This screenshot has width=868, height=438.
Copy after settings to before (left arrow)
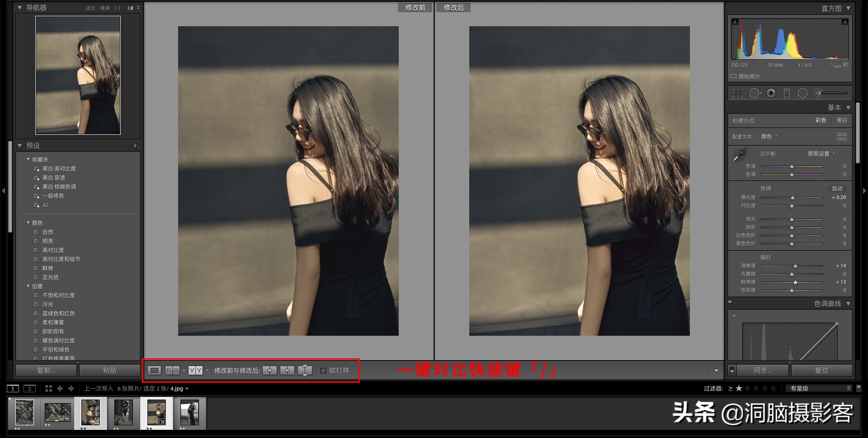(x=287, y=371)
